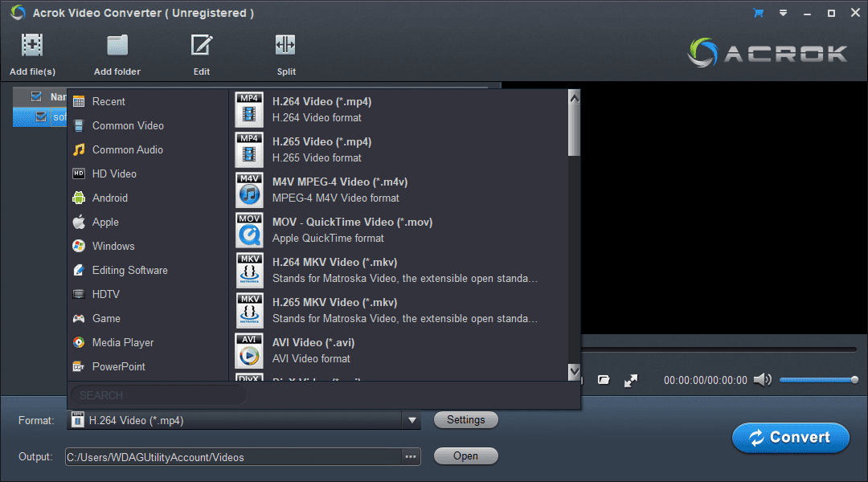The width and height of the screenshot is (868, 482).
Task: Select 'H.264 MKV Video (*.mkv)' text
Action: 334,263
